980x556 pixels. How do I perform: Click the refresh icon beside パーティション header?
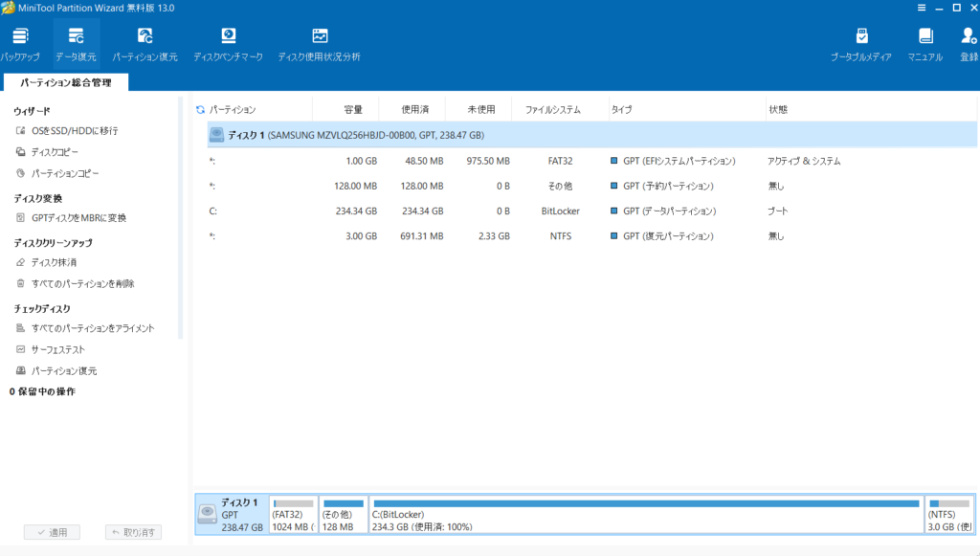pos(200,110)
